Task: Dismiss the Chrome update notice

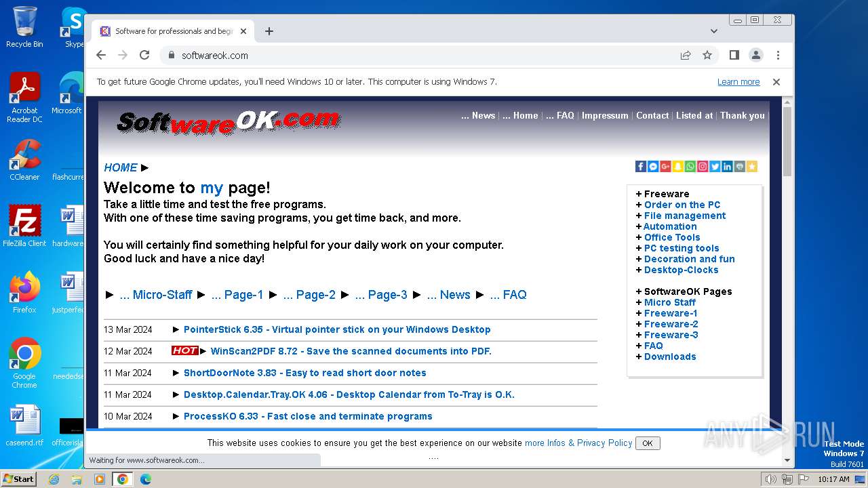Action: pos(776,82)
